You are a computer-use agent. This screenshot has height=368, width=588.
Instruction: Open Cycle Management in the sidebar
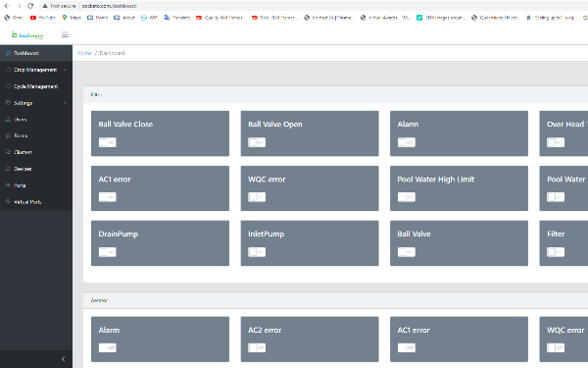(x=36, y=86)
